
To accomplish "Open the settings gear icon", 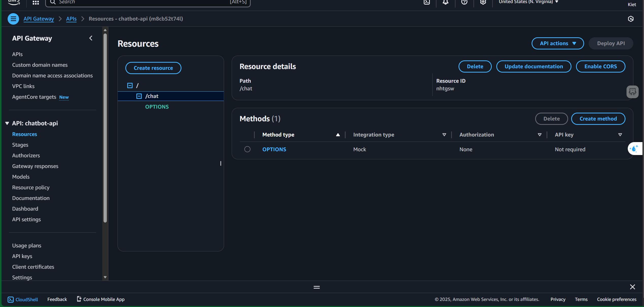I will coord(483,2).
